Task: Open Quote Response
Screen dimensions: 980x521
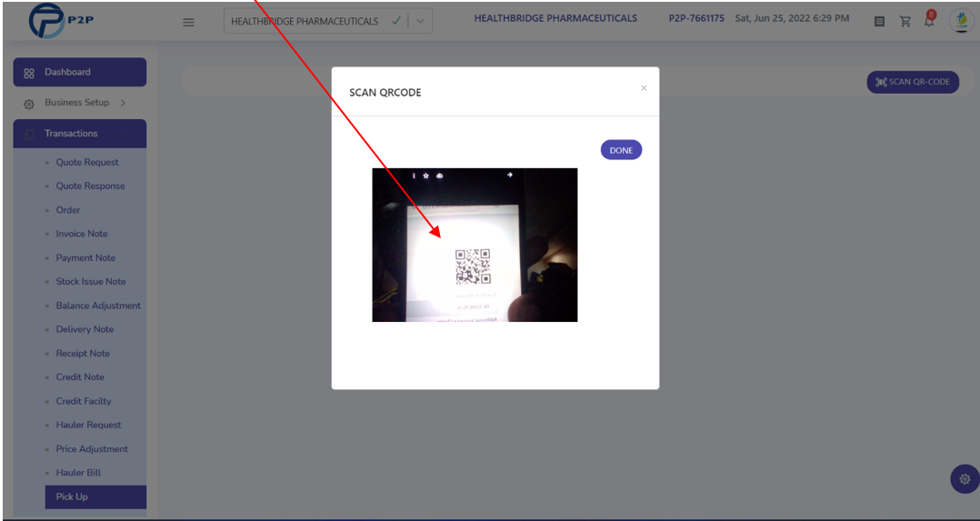Action: [90, 185]
